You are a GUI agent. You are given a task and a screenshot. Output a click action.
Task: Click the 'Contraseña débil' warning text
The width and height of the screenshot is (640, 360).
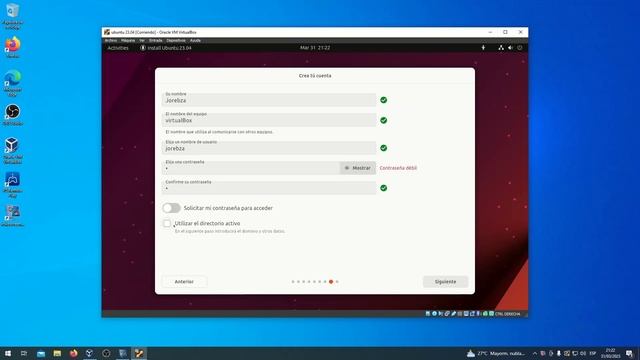(398, 168)
